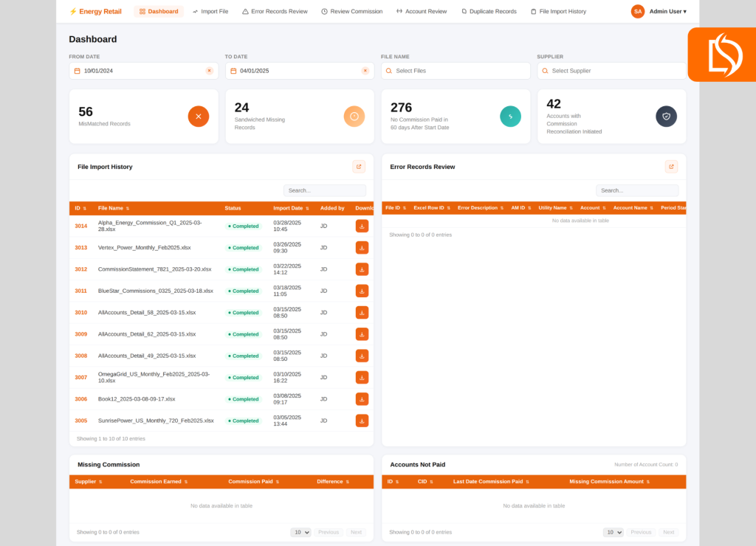Open the calendar picker for To Date
This screenshot has height=546, width=756.
coord(232,70)
